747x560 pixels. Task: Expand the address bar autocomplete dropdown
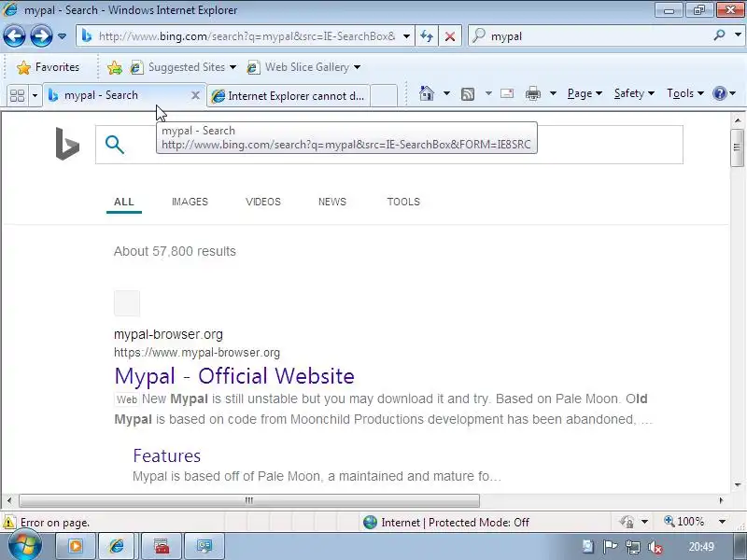[406, 36]
